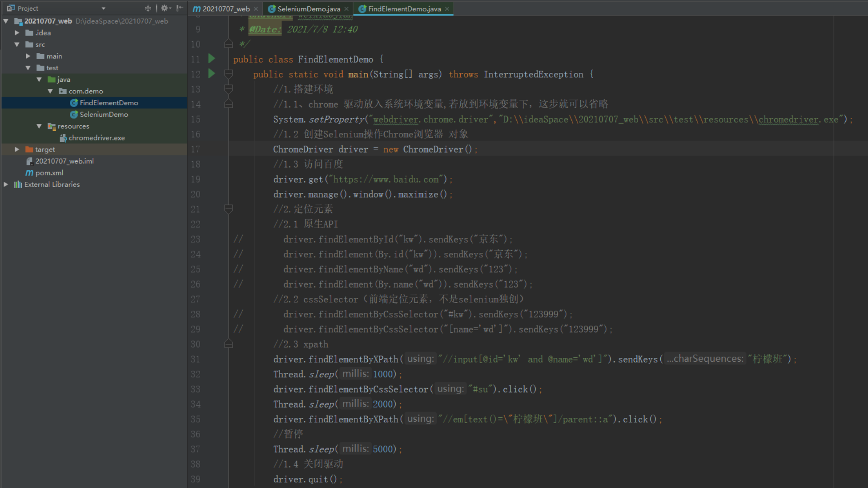This screenshot has width=868, height=488.
Task: Hide the Project tool window
Action: 179,8
